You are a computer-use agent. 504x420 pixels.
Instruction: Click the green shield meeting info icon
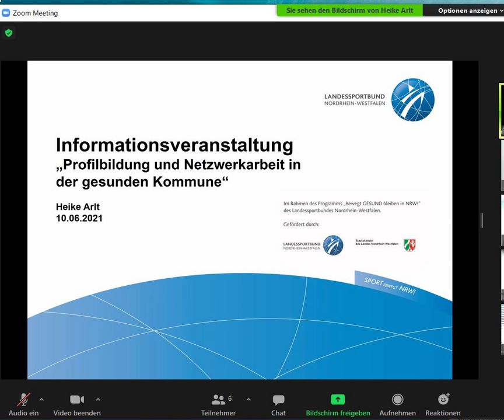pyautogui.click(x=9, y=33)
